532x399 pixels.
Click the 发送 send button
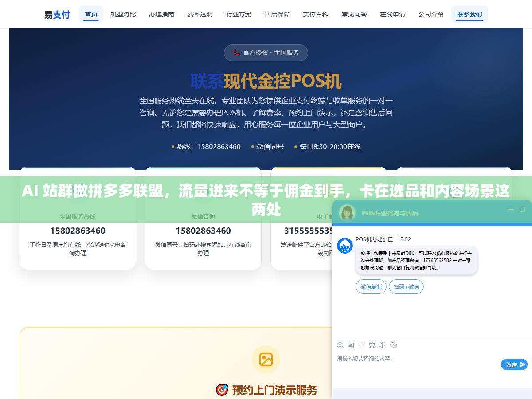(514, 364)
